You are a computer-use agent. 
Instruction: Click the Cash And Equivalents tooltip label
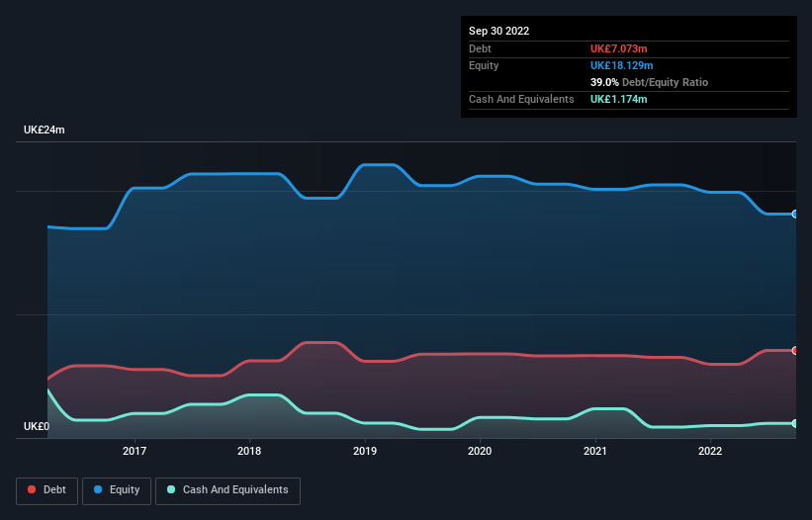tap(521, 99)
